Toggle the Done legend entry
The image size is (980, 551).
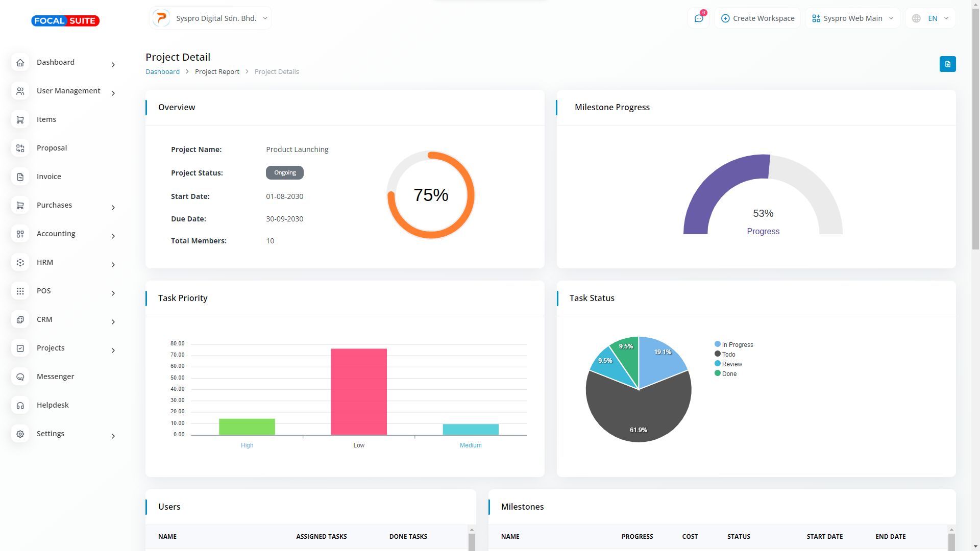click(728, 374)
